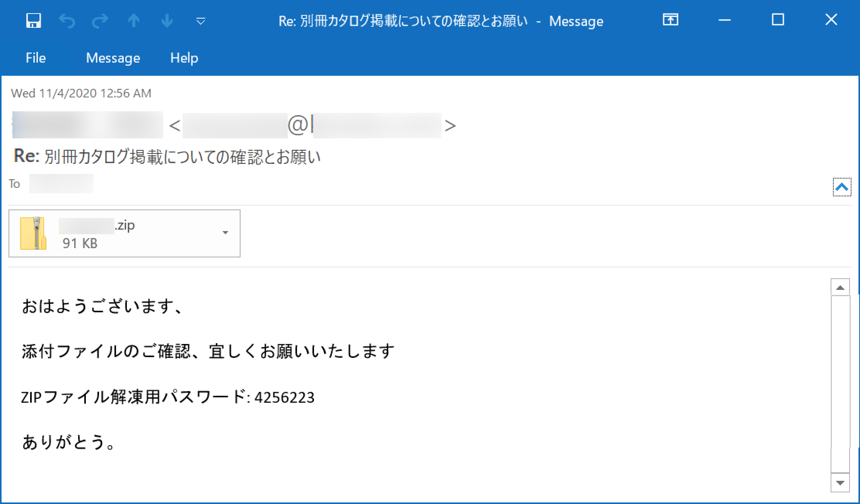Go to next item with down arrow

click(x=167, y=20)
